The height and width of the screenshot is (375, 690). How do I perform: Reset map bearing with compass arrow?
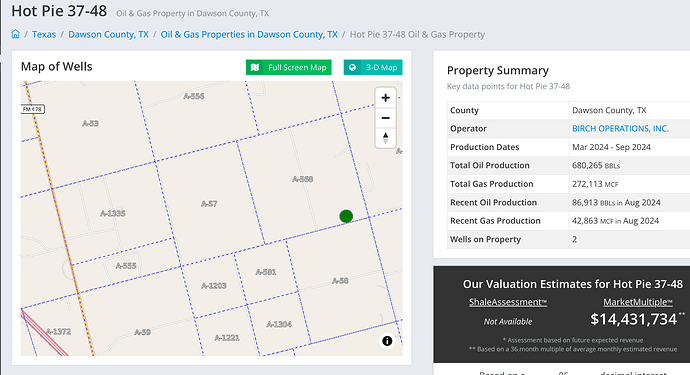(x=385, y=138)
